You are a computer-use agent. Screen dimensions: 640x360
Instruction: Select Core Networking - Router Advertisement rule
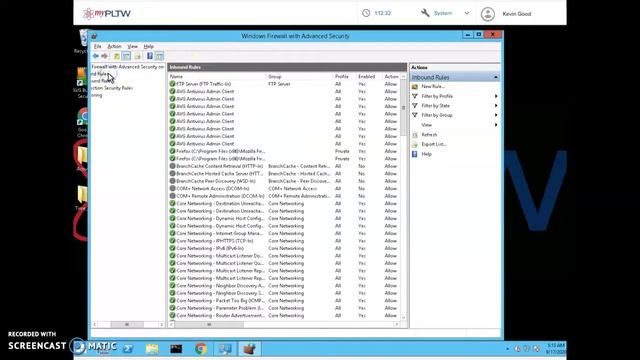point(284,316)
